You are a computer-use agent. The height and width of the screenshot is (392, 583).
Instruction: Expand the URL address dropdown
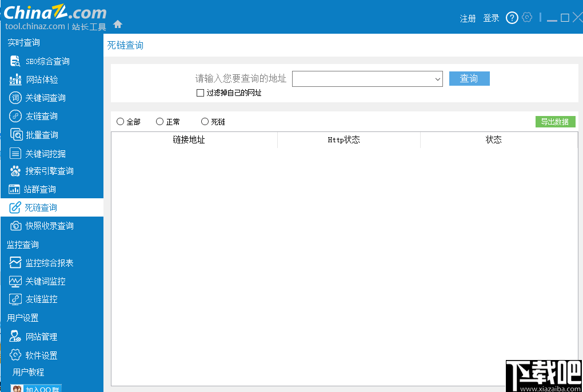(x=438, y=79)
